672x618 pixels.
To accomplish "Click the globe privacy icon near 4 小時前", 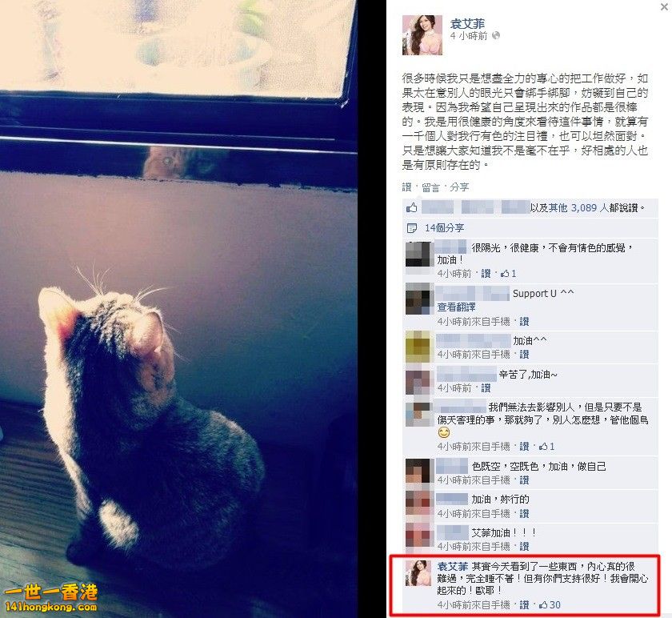I will click(496, 35).
